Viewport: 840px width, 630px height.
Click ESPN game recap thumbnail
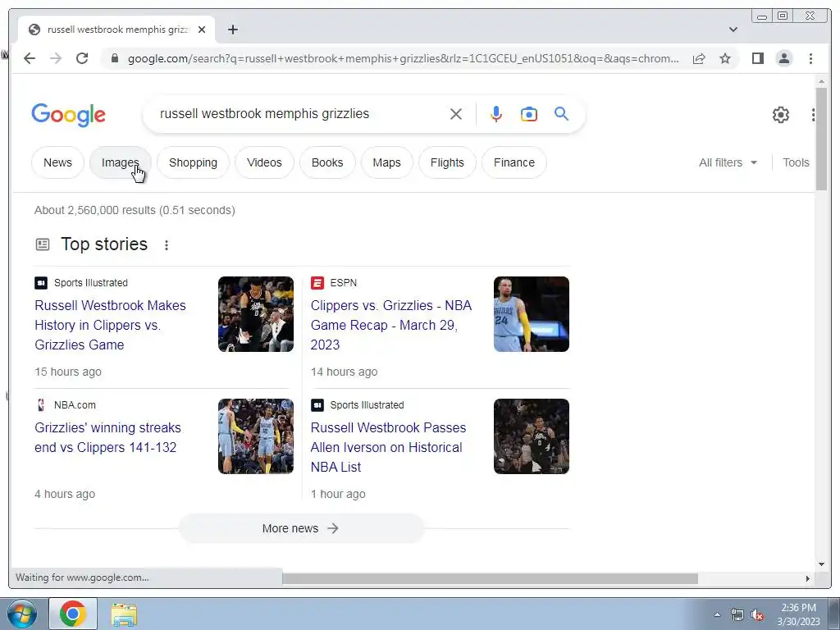(x=532, y=314)
